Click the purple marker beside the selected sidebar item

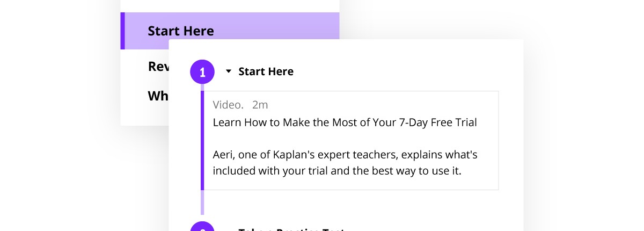[x=123, y=31]
